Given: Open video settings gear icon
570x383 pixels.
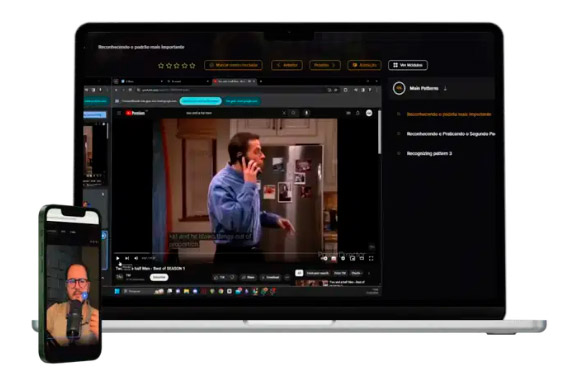Looking at the screenshot, I should pyautogui.click(x=343, y=258).
